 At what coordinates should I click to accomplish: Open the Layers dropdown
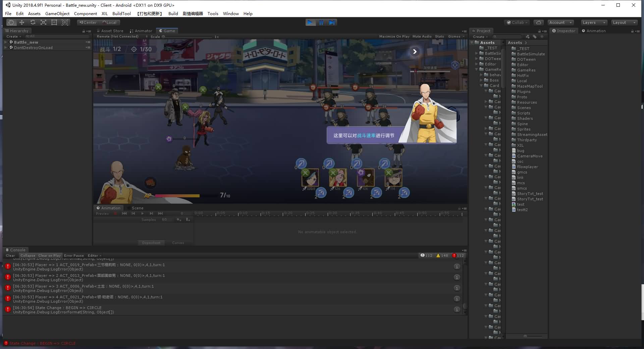[x=594, y=22]
